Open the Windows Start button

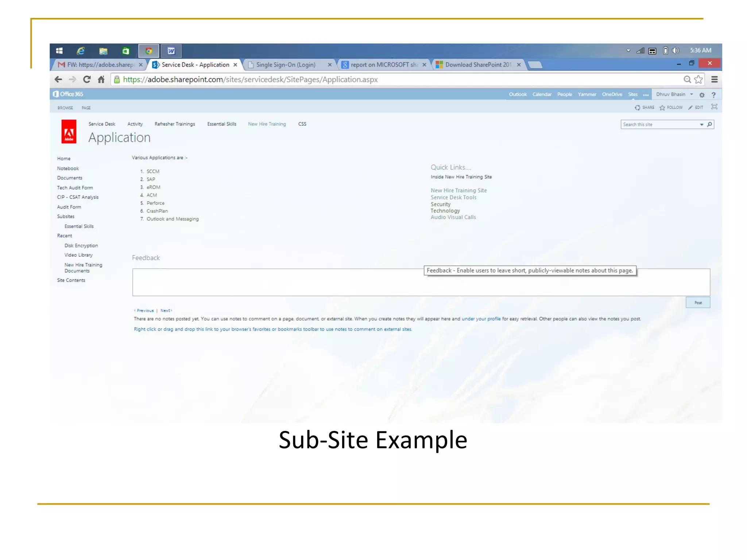59,51
